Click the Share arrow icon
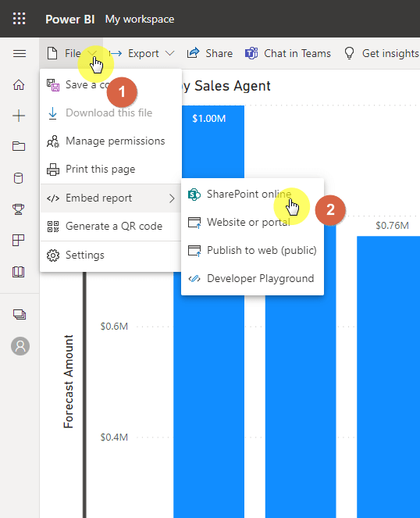The width and height of the screenshot is (420, 518). [x=193, y=53]
